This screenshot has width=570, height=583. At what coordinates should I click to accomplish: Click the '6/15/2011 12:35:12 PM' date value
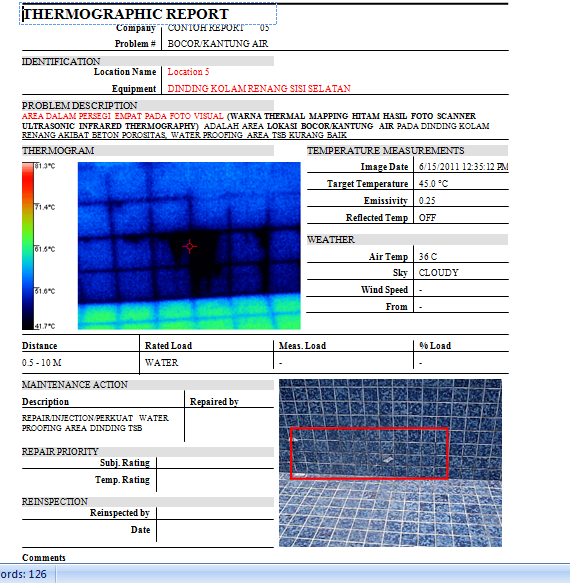[x=463, y=167]
